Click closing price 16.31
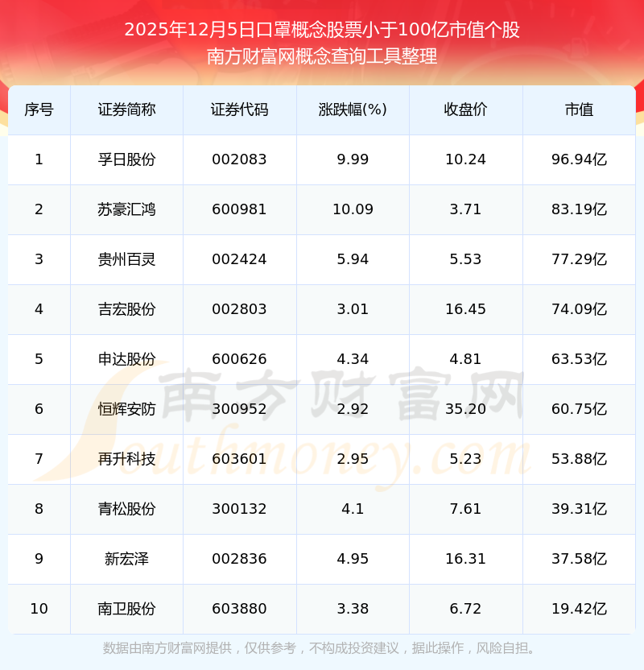This screenshot has width=644, height=670. [465, 559]
